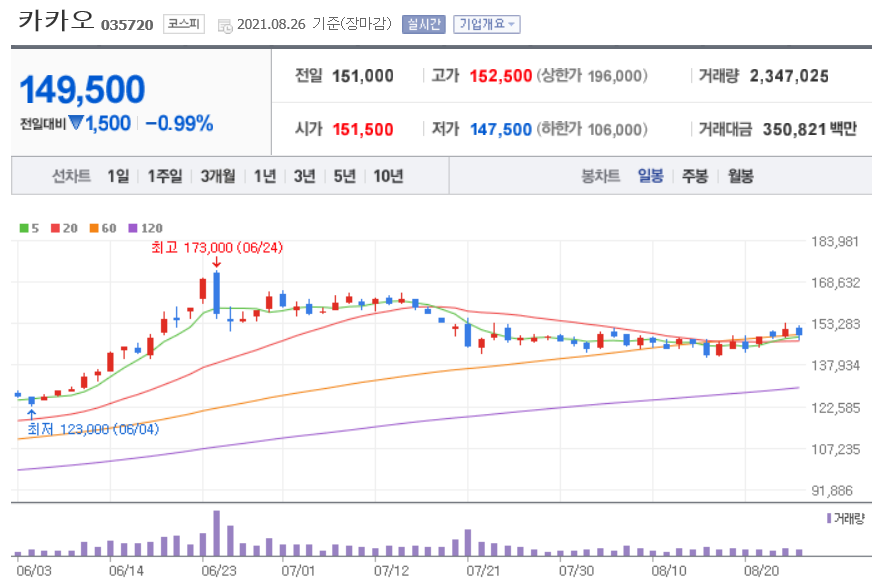Click the 최고 173,000 (06/24) high marker
Image resolution: width=872 pixels, height=584 pixels.
[217, 248]
